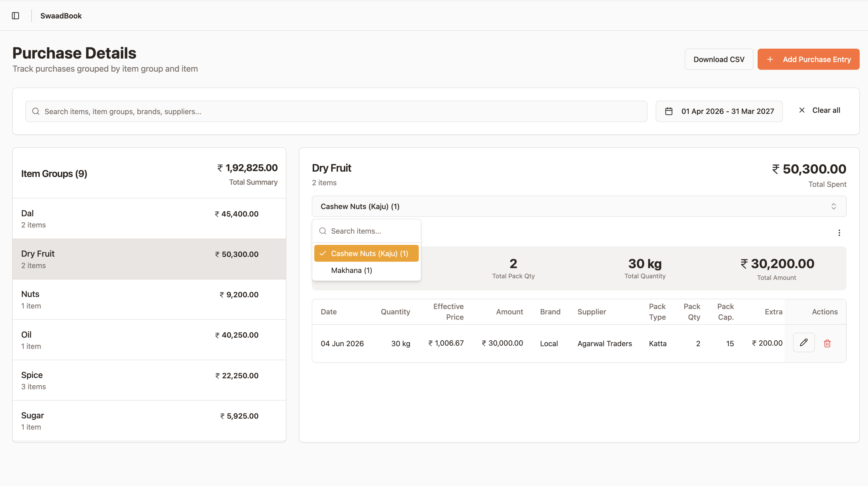The height and width of the screenshot is (486, 868).
Task: Click the 04 Jun 2026 date cell
Action: (x=342, y=344)
